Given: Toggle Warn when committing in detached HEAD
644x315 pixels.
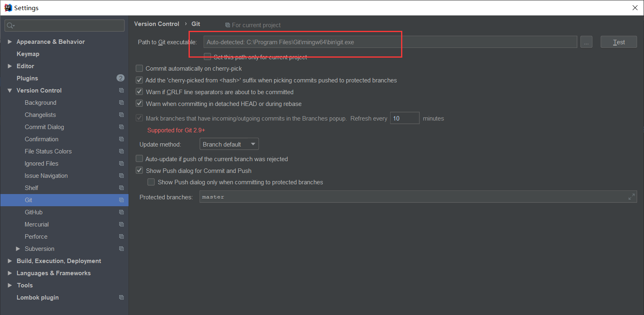Looking at the screenshot, I should (x=139, y=104).
